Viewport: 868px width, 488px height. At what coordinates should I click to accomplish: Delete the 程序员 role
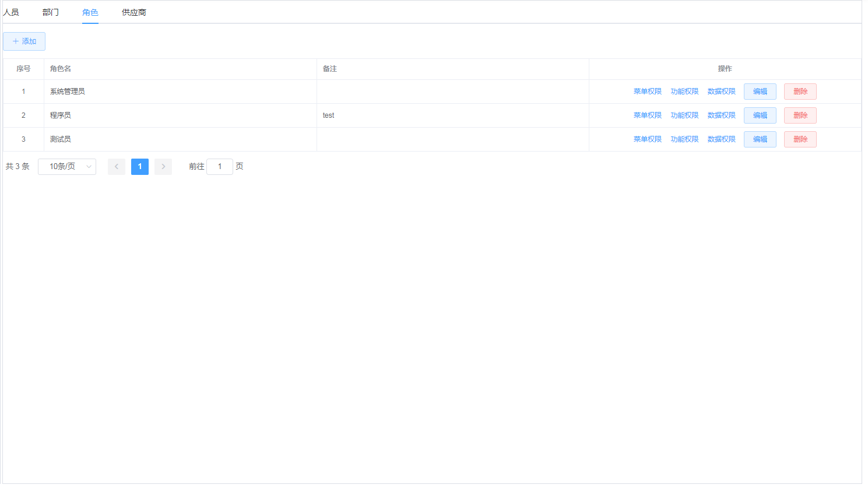pos(800,115)
